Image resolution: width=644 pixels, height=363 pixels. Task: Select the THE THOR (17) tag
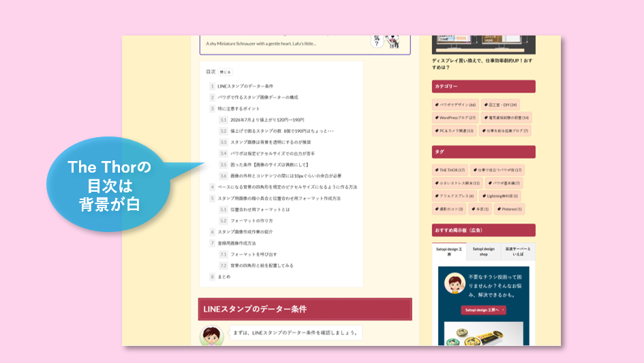point(450,170)
